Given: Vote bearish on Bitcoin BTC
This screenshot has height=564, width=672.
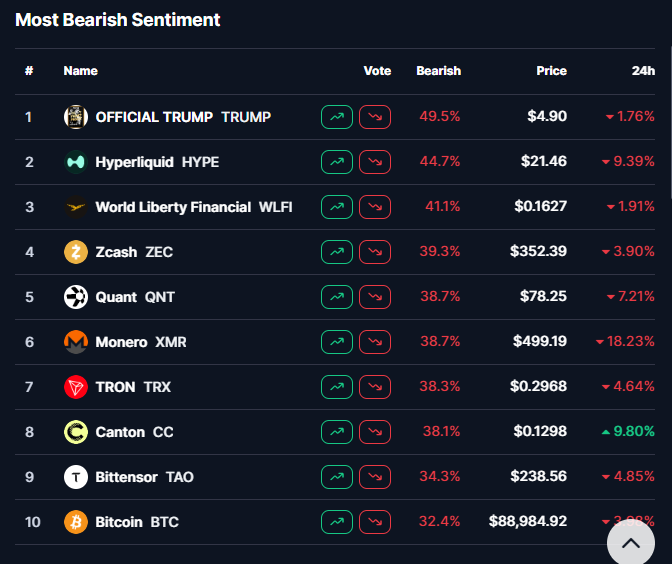Looking at the screenshot, I should (x=375, y=522).
